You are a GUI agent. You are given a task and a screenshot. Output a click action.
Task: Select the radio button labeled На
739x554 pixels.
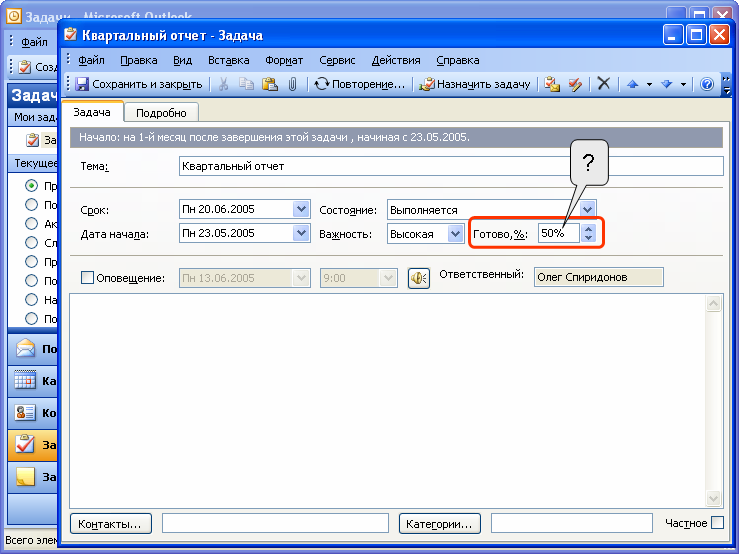(x=31, y=299)
